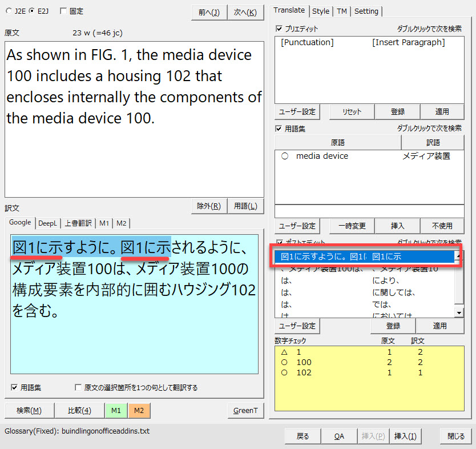Click the orange M2 button
This screenshot has height=449, width=476.
[x=139, y=410]
